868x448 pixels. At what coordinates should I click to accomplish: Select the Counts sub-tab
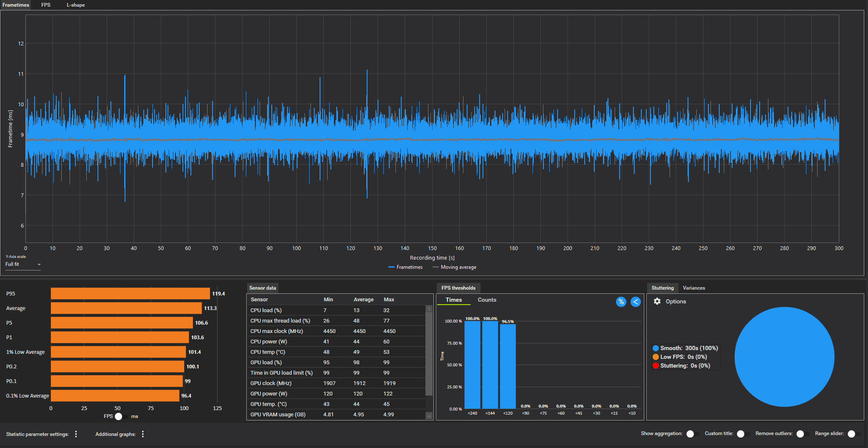[x=487, y=300]
